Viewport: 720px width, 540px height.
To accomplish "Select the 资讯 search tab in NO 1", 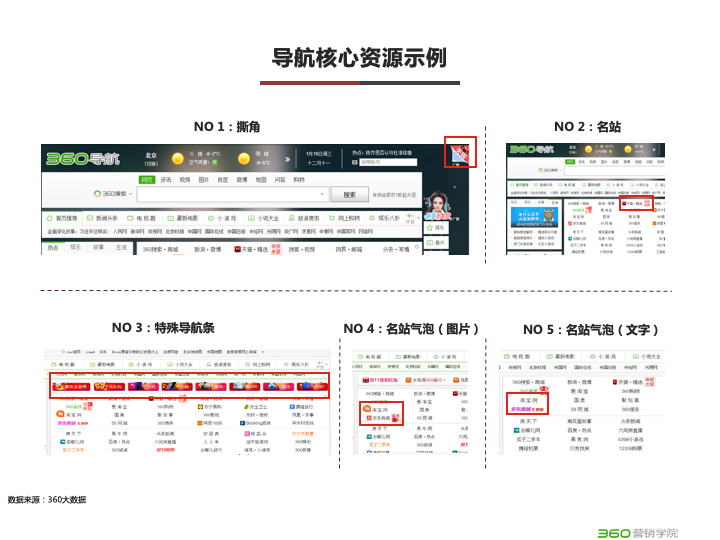I will point(166,180).
